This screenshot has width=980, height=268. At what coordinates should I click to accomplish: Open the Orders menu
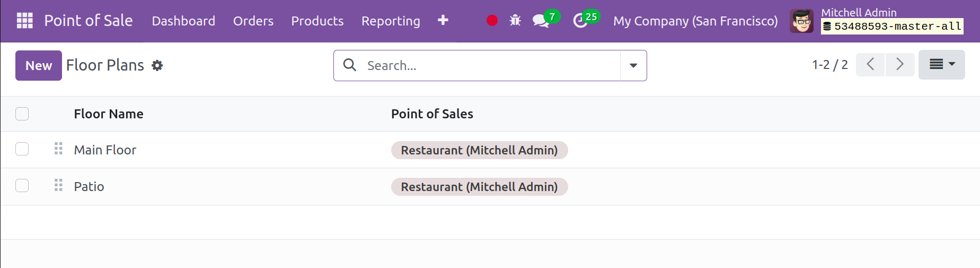(x=253, y=21)
